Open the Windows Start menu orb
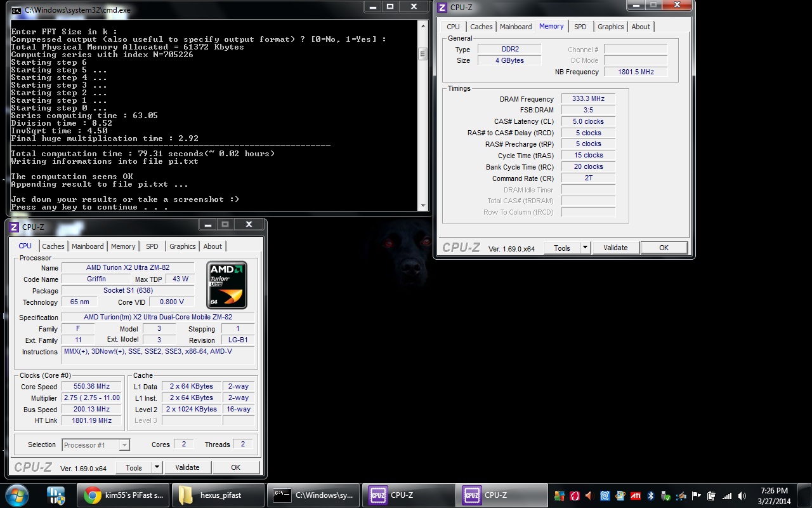 click(16, 495)
